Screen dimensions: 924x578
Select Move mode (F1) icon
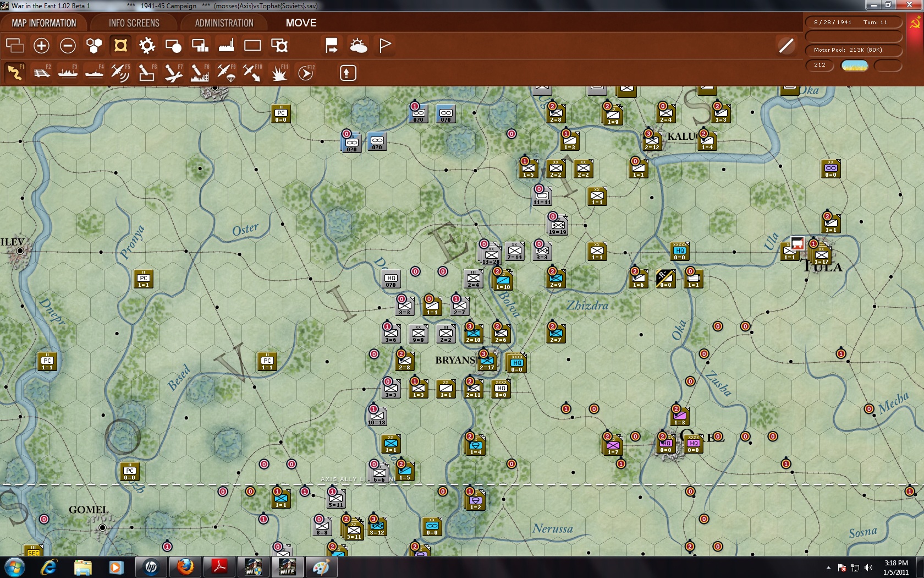15,73
